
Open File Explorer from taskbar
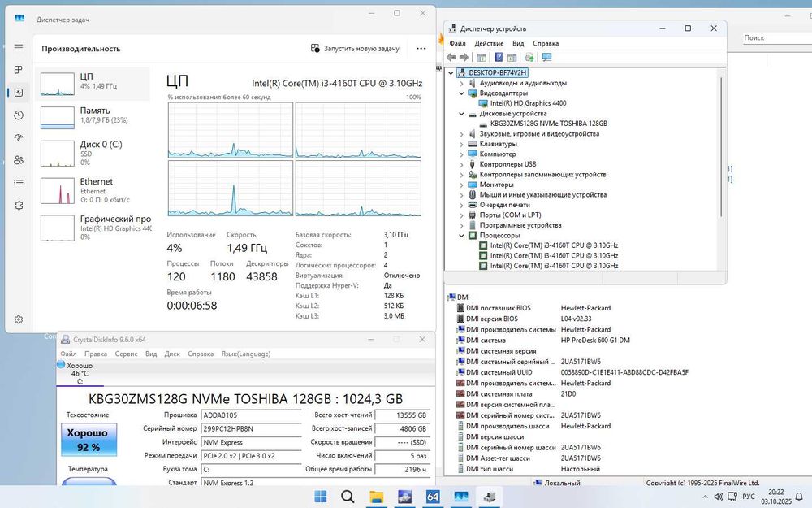click(377, 497)
